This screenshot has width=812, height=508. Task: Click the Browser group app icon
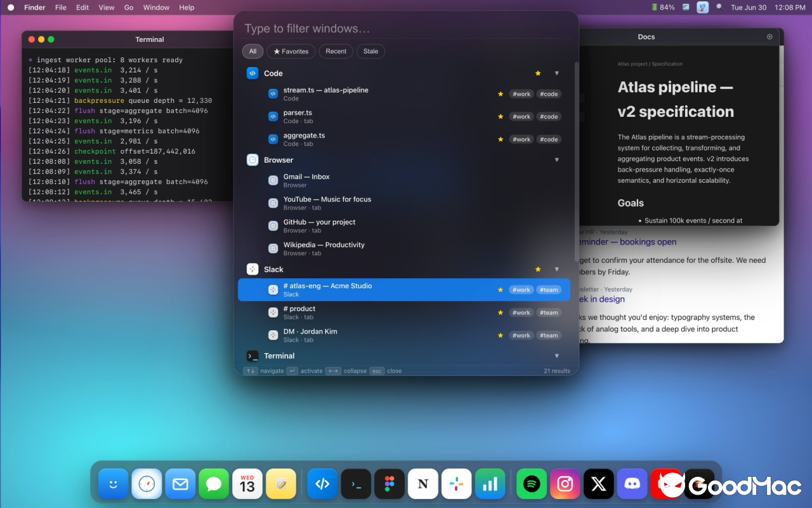pyautogui.click(x=252, y=160)
